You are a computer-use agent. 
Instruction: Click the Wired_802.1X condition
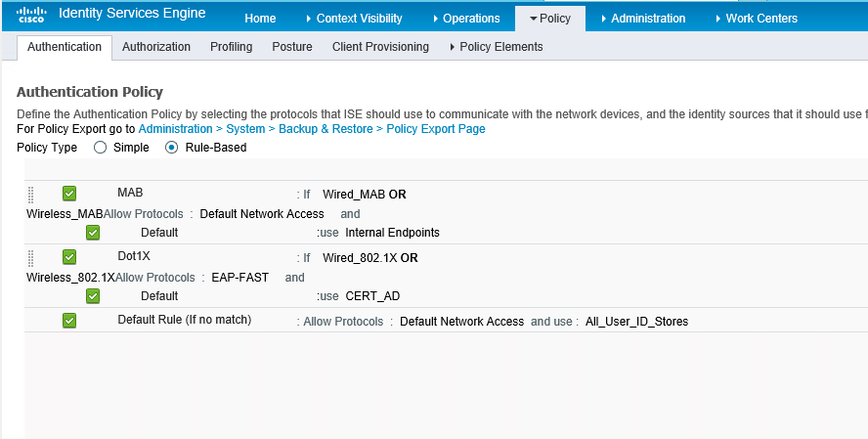pos(360,258)
